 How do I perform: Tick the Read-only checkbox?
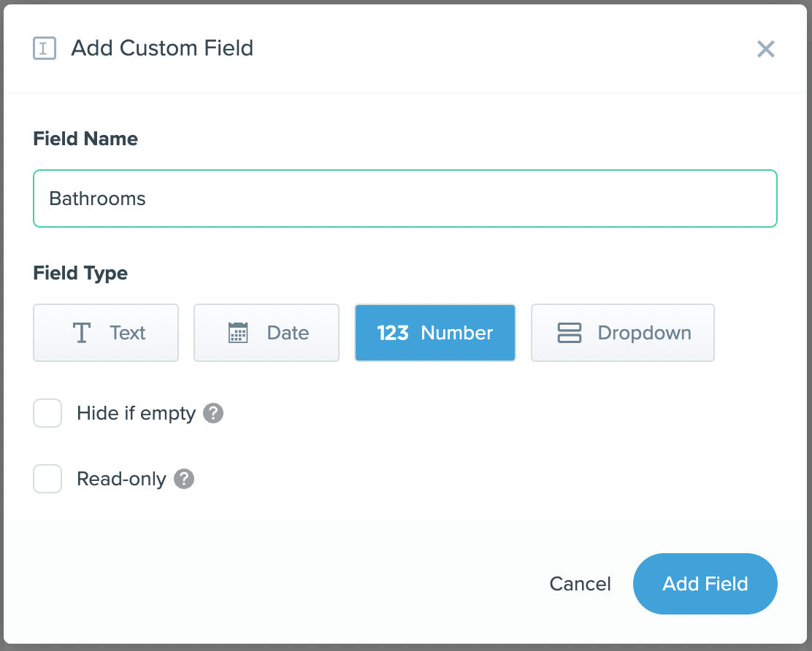[47, 479]
